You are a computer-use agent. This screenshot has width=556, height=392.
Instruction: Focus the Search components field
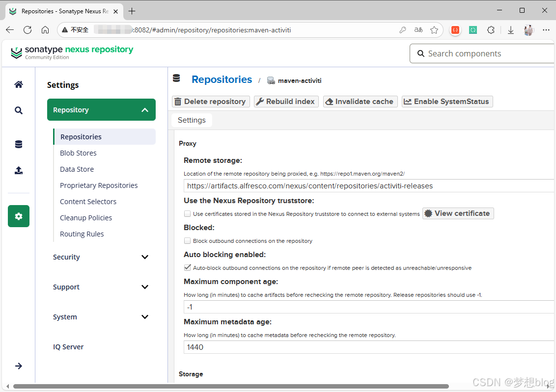coord(482,53)
